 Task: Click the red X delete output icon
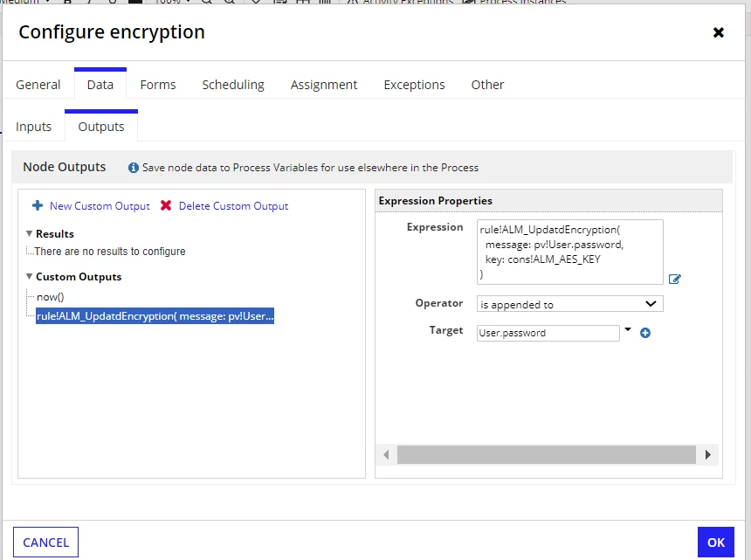point(166,205)
